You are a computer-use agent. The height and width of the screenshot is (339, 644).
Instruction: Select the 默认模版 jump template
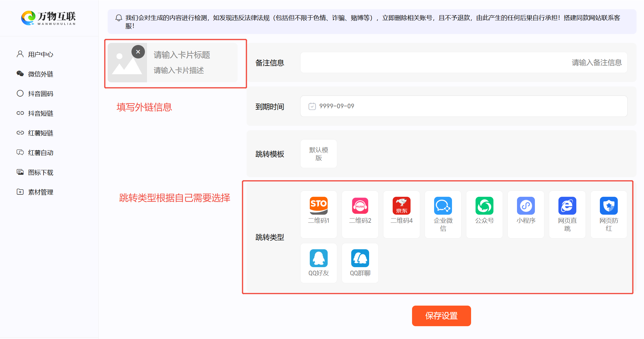point(319,154)
